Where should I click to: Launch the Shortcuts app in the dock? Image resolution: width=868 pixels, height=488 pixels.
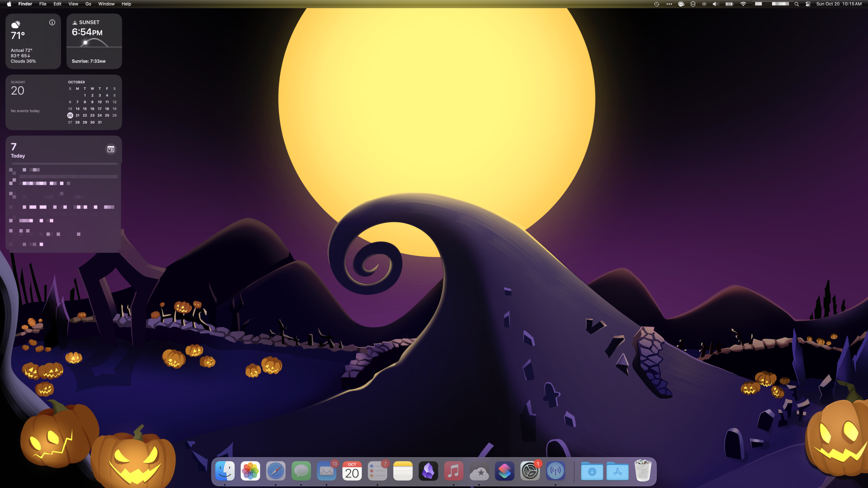(x=504, y=471)
